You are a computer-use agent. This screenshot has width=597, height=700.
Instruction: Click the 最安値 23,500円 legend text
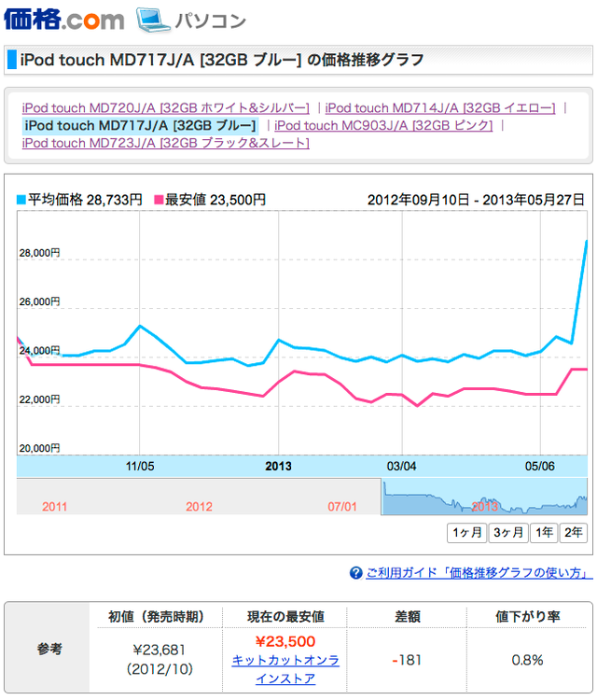tap(215, 200)
